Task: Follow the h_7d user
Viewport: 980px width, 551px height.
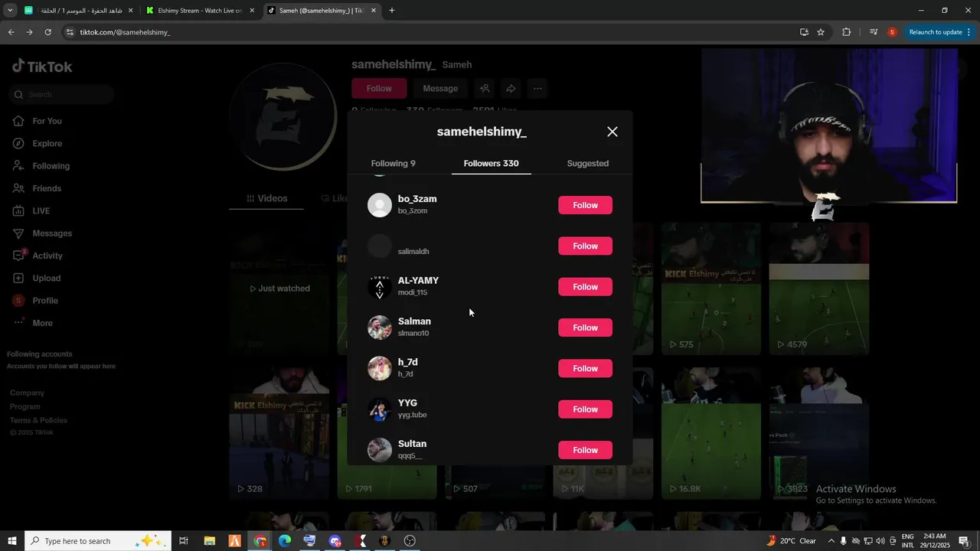Action: pos(585,368)
